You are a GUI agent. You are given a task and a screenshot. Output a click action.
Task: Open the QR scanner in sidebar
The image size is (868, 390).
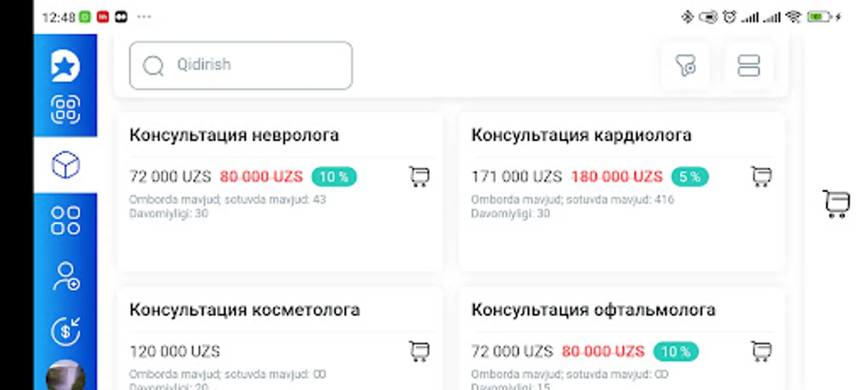tap(65, 109)
